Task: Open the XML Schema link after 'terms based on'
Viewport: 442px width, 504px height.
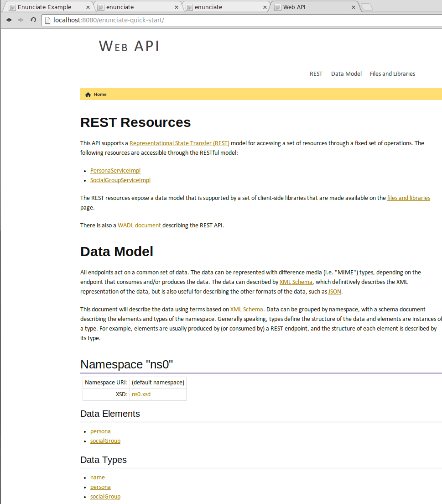Action: click(x=246, y=309)
